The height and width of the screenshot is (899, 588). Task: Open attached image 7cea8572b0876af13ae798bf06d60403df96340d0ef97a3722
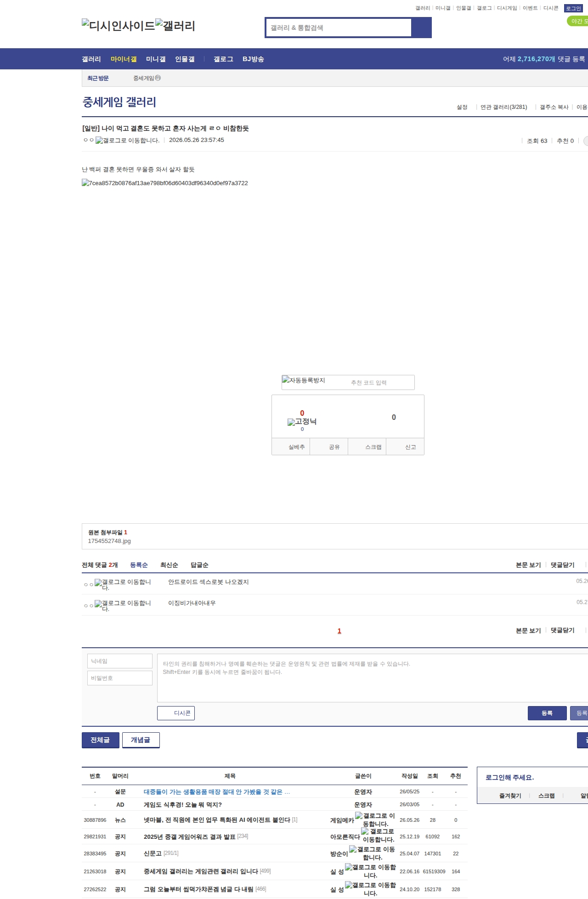(165, 183)
